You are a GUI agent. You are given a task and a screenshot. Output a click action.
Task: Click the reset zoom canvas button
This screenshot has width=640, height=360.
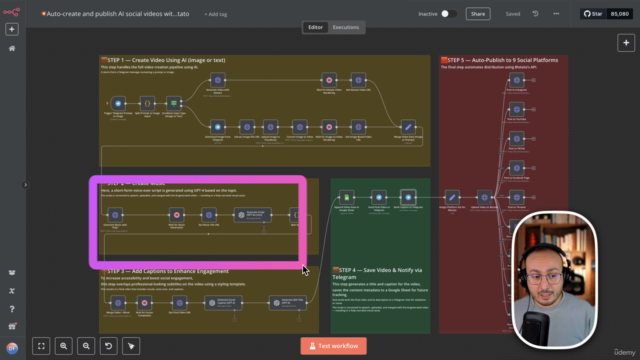(109, 346)
